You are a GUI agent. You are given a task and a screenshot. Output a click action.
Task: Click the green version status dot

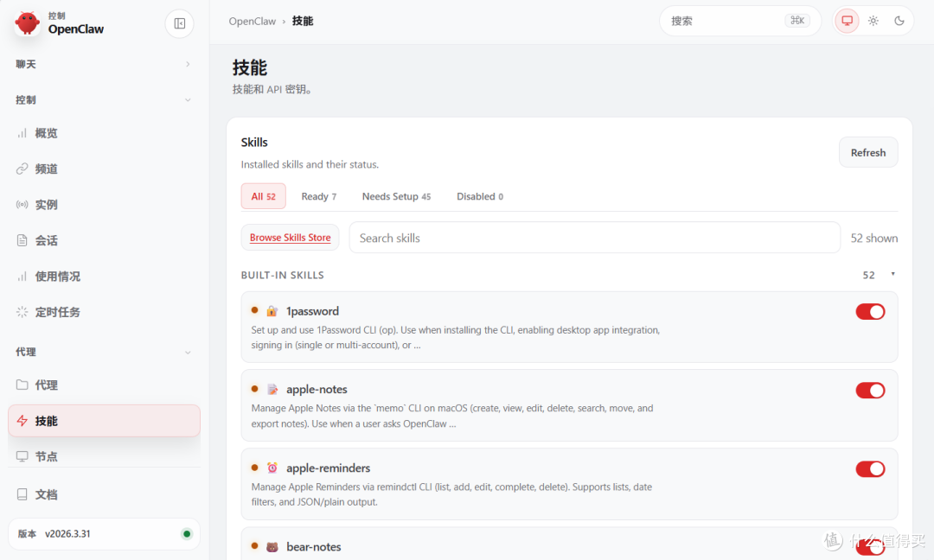tap(187, 534)
